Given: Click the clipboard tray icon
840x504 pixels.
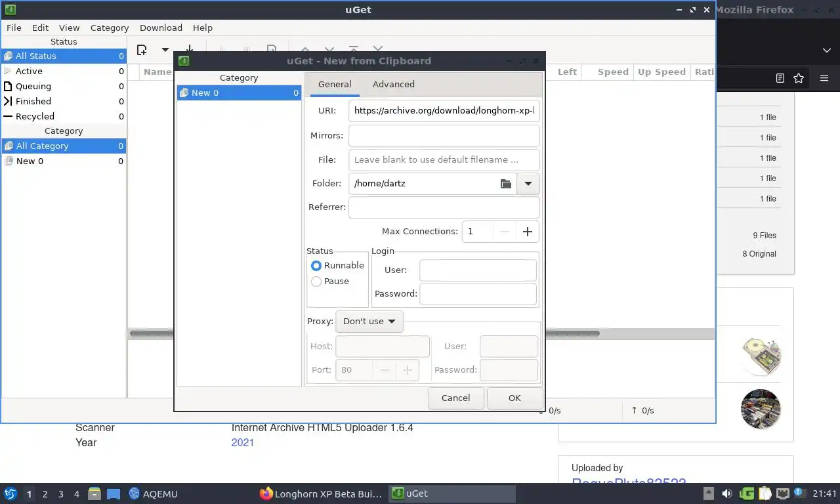Looking at the screenshot, I should [x=765, y=493].
